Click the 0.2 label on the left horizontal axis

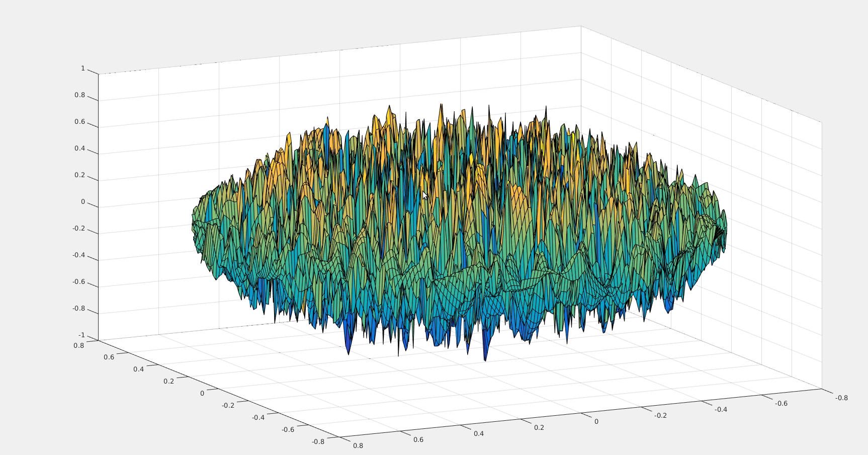click(x=168, y=381)
